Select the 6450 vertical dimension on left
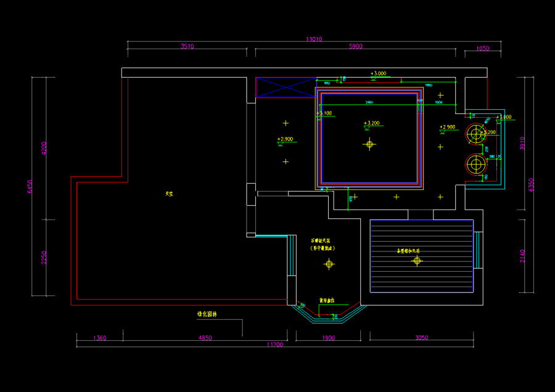555x392 pixels. (x=30, y=187)
